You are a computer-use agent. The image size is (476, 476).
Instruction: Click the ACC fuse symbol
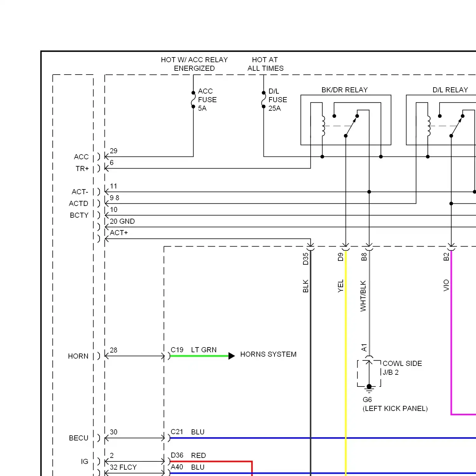point(193,100)
